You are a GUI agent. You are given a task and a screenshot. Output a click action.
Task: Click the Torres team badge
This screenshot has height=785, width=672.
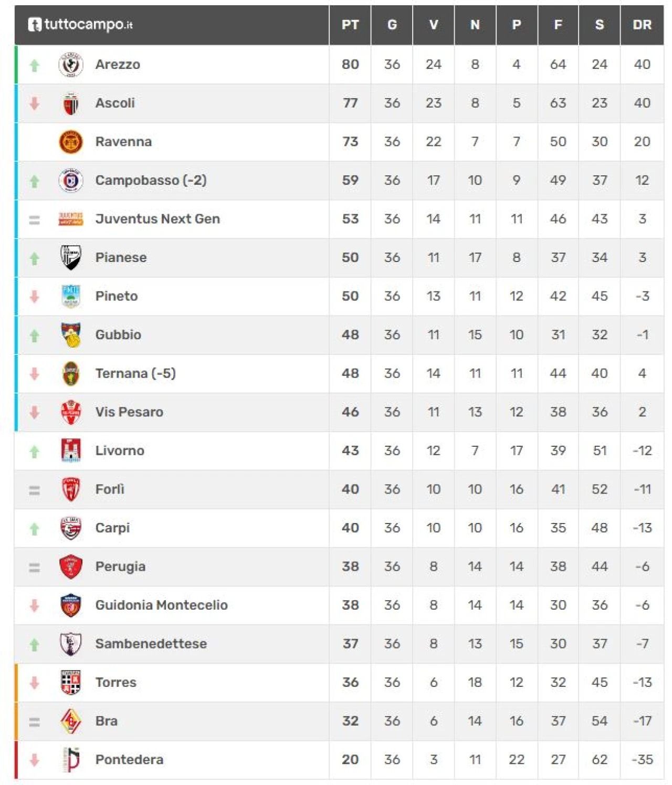point(71,683)
